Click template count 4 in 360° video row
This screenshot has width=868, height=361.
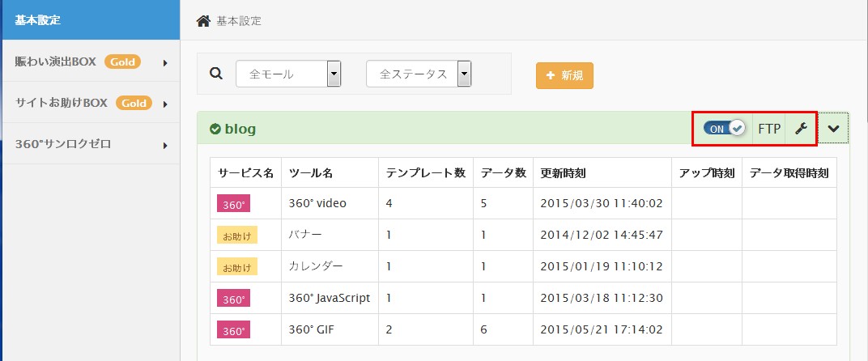point(389,203)
